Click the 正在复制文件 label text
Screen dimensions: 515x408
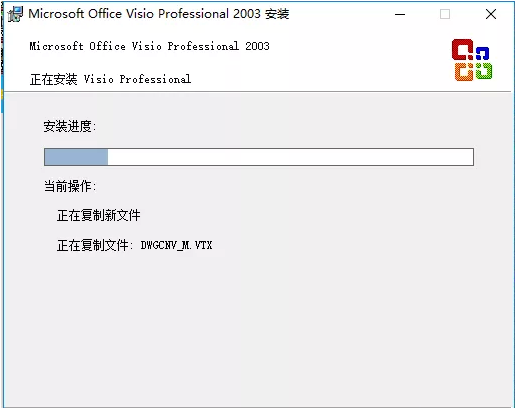click(x=93, y=245)
